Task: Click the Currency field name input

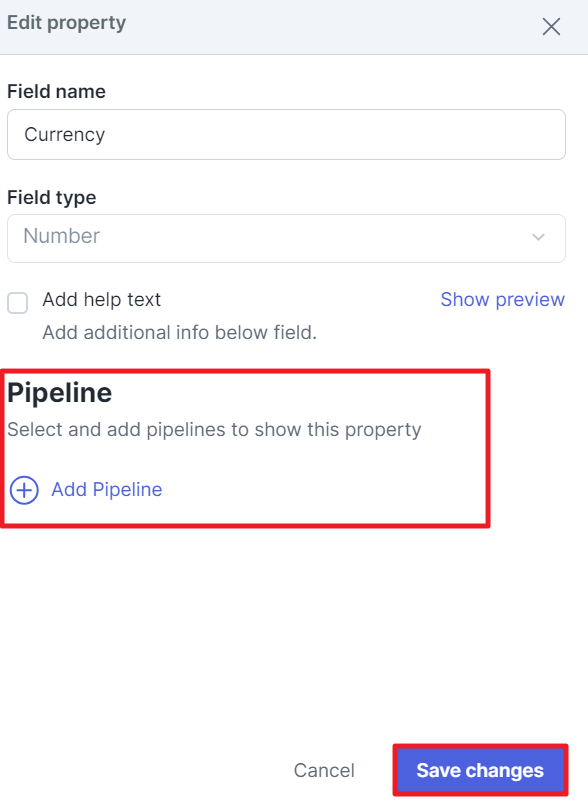Action: click(x=286, y=134)
